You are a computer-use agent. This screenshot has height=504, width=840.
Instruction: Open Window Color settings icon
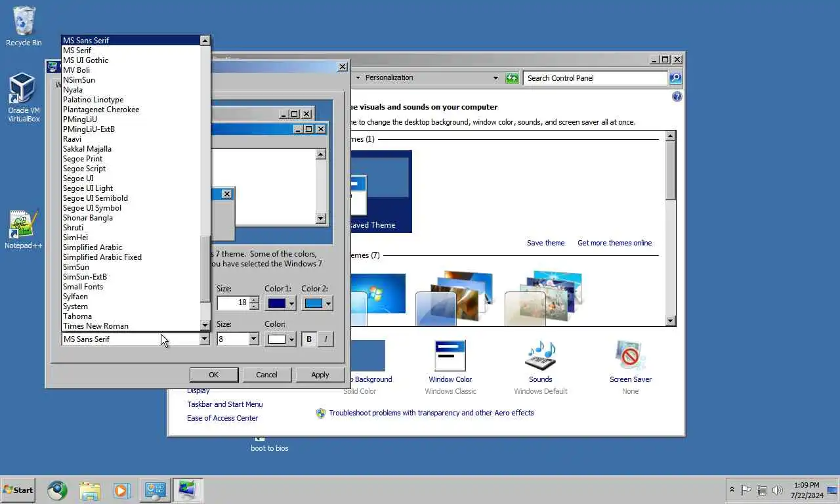point(450,356)
